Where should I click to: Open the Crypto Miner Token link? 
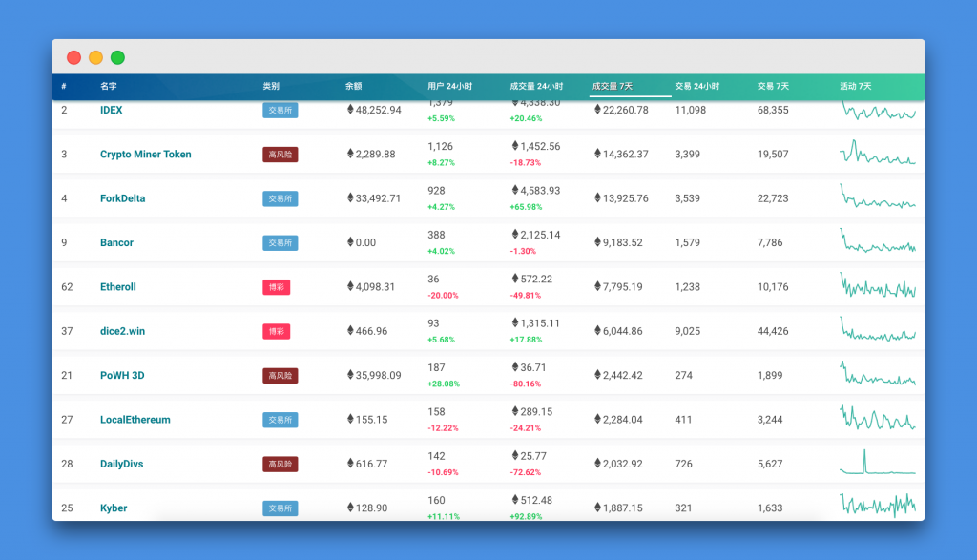point(146,154)
